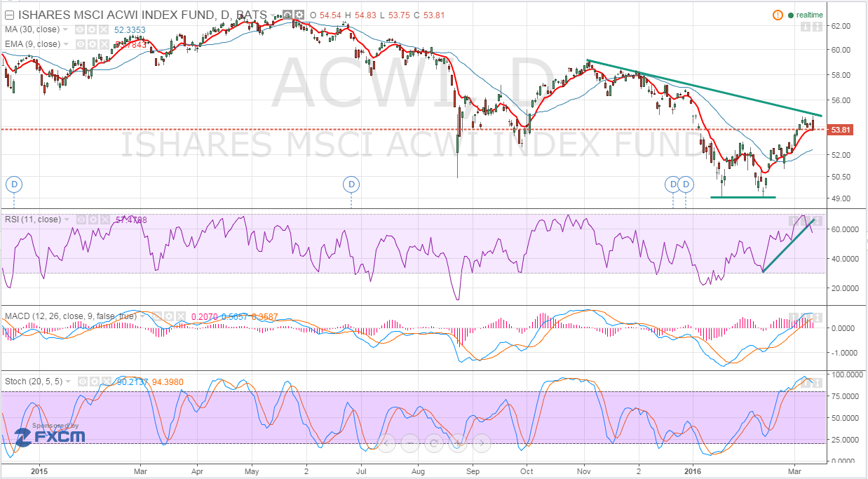Image resolution: width=868 pixels, height=479 pixels.
Task: Open the Stoch (20, 5, 5) dropdown arrow
Action: (68, 382)
